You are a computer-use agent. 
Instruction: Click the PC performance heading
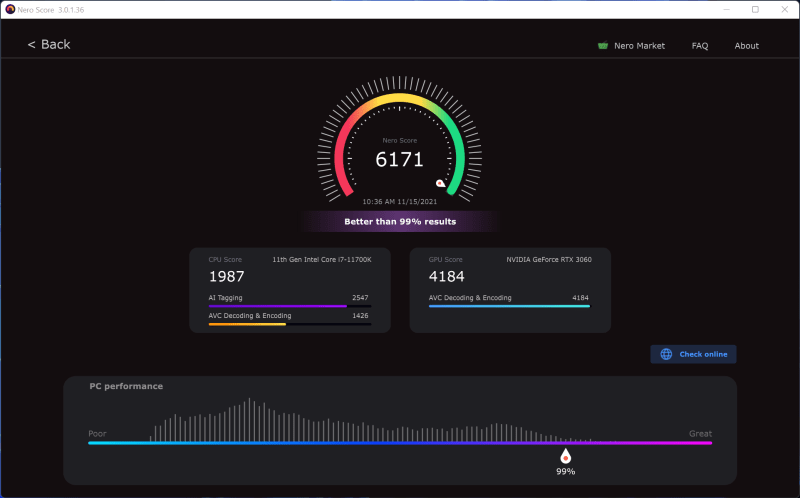point(126,386)
